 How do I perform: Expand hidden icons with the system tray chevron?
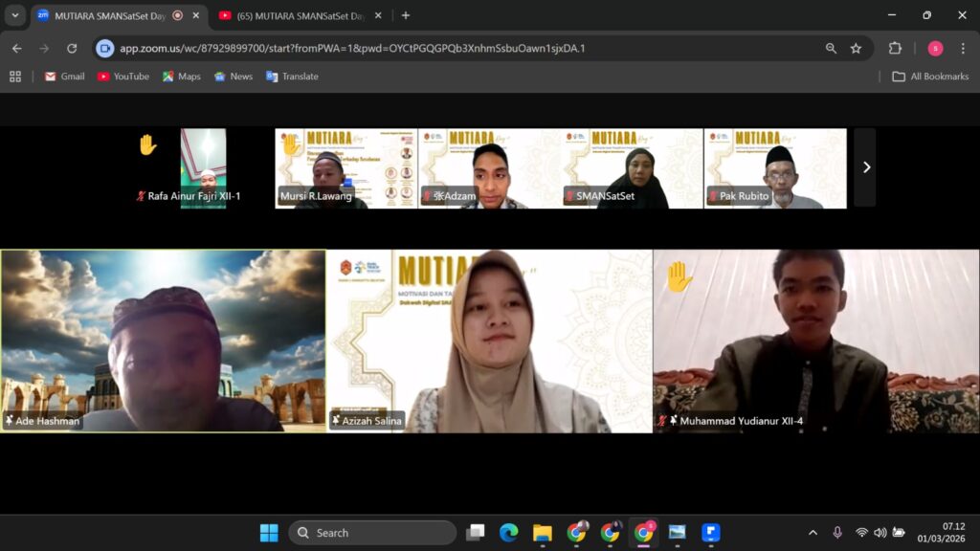(813, 532)
